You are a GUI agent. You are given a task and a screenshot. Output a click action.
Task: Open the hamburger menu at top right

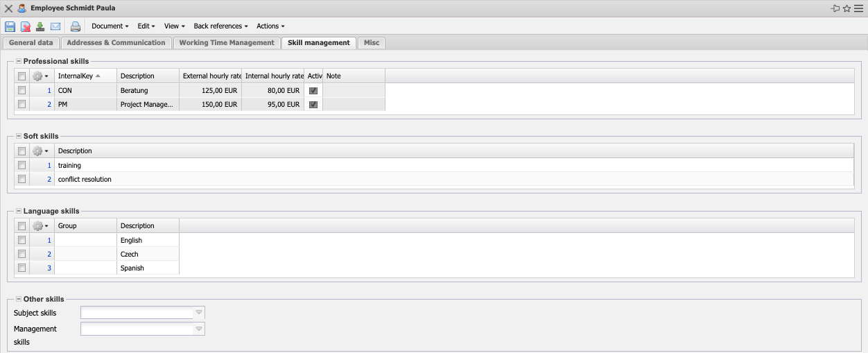click(x=858, y=8)
